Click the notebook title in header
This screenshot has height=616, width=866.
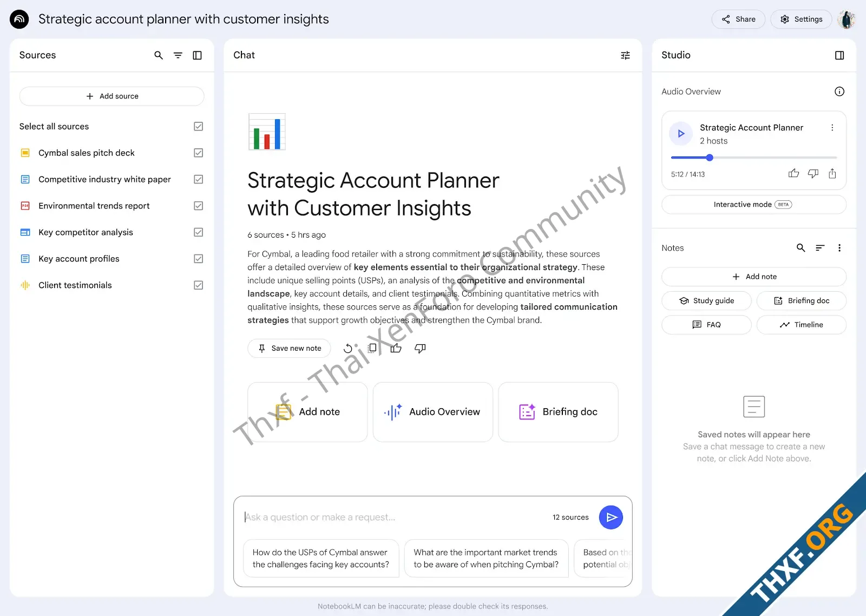183,19
